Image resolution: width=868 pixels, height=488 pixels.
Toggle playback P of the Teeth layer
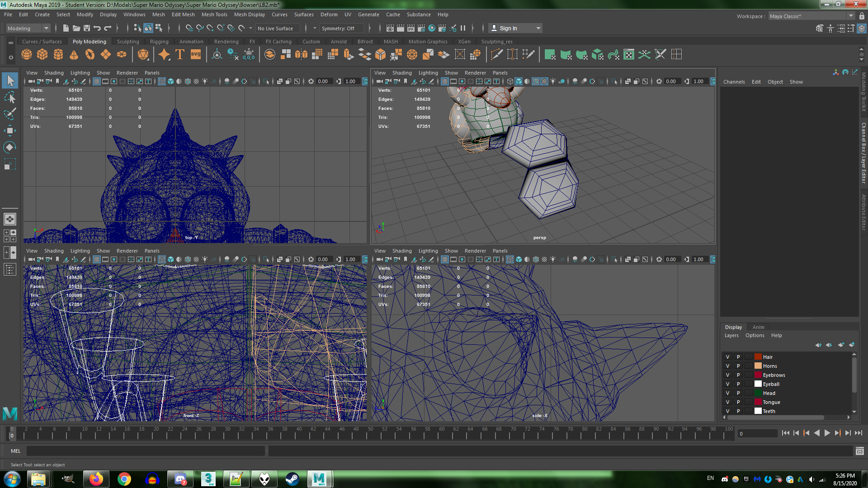click(x=738, y=411)
